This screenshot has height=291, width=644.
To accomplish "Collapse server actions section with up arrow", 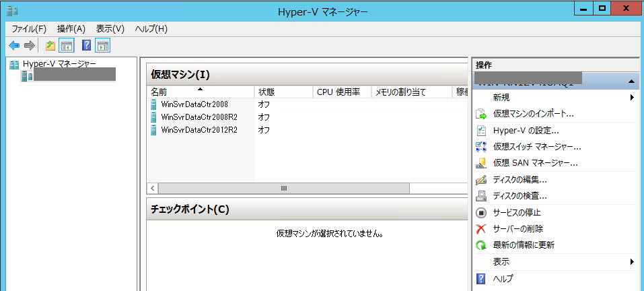I will 631,82.
